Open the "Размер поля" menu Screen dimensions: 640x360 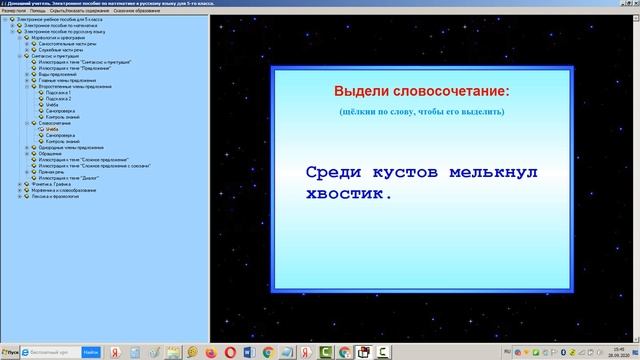click(14, 11)
